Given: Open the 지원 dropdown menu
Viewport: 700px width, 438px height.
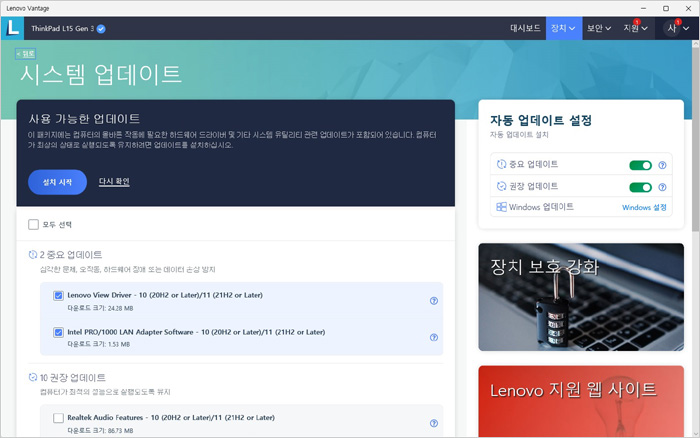Looking at the screenshot, I should [636, 28].
